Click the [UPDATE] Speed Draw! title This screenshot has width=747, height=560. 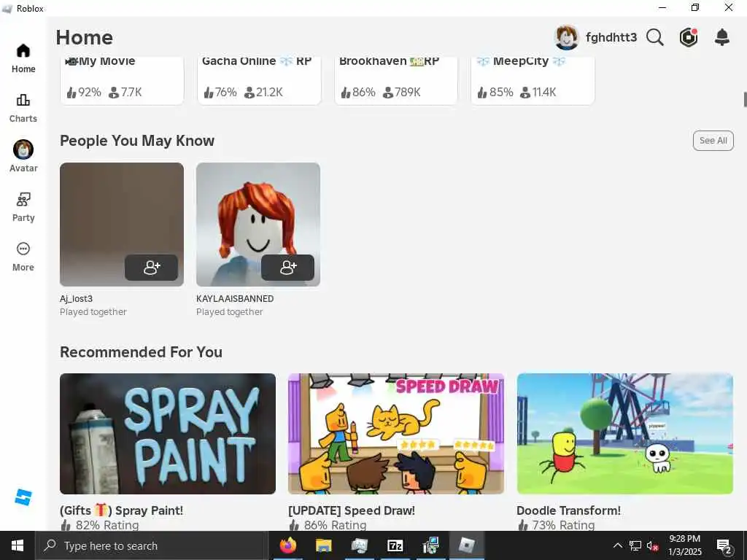[x=352, y=510]
